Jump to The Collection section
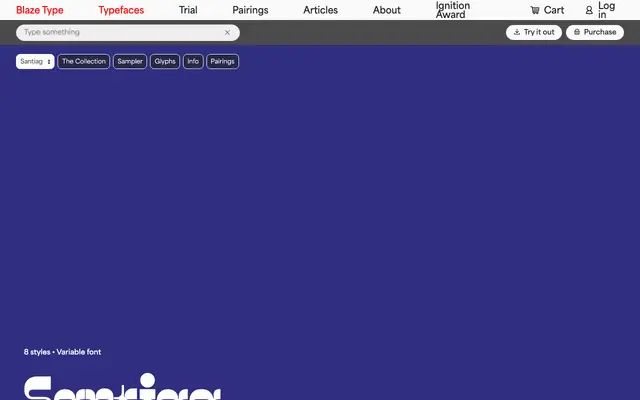The image size is (640, 400). 84,62
